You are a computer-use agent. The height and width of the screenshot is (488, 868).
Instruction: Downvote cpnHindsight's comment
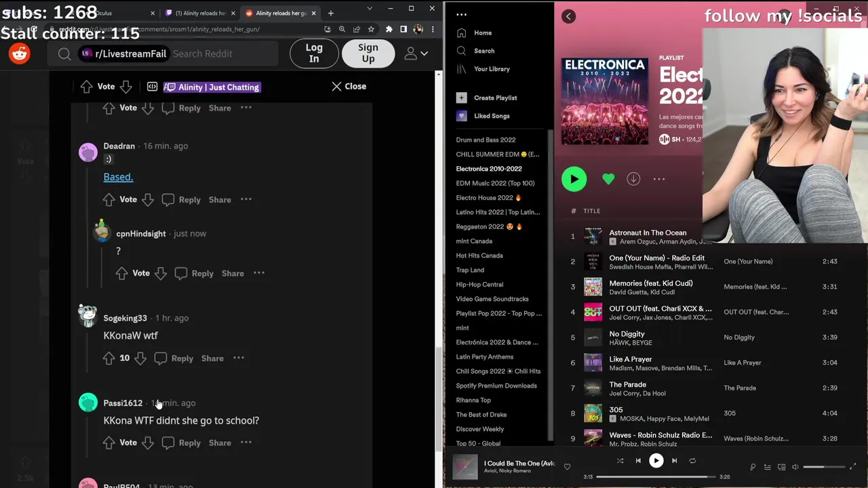click(x=161, y=273)
